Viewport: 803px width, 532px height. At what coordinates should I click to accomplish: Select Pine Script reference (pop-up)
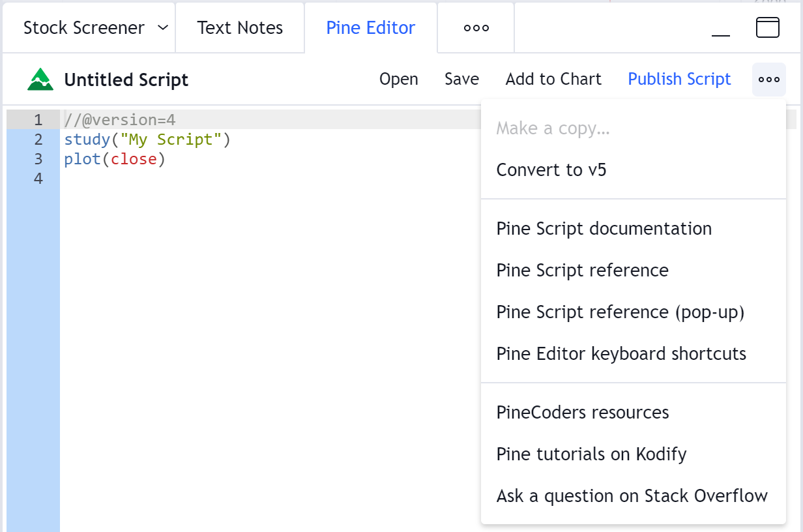click(620, 312)
